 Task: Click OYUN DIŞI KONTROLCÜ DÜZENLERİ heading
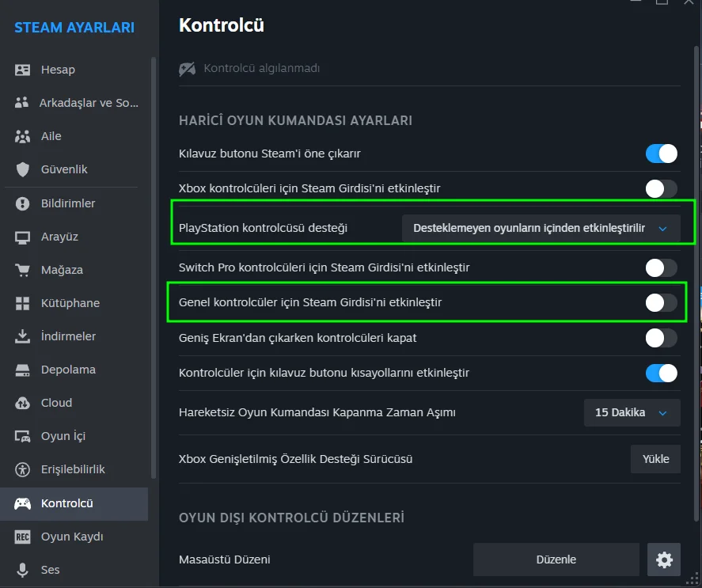click(x=291, y=518)
